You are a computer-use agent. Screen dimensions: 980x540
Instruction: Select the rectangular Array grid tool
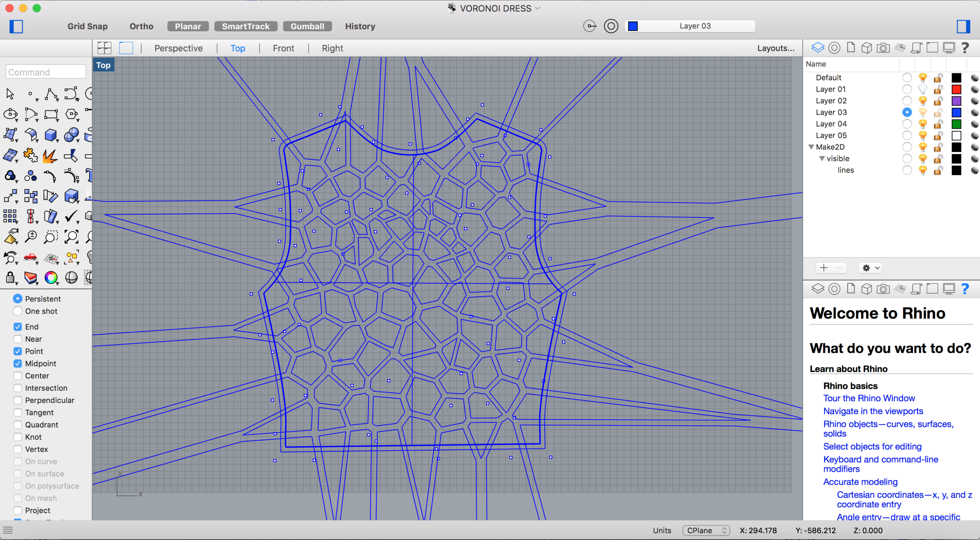(10, 216)
